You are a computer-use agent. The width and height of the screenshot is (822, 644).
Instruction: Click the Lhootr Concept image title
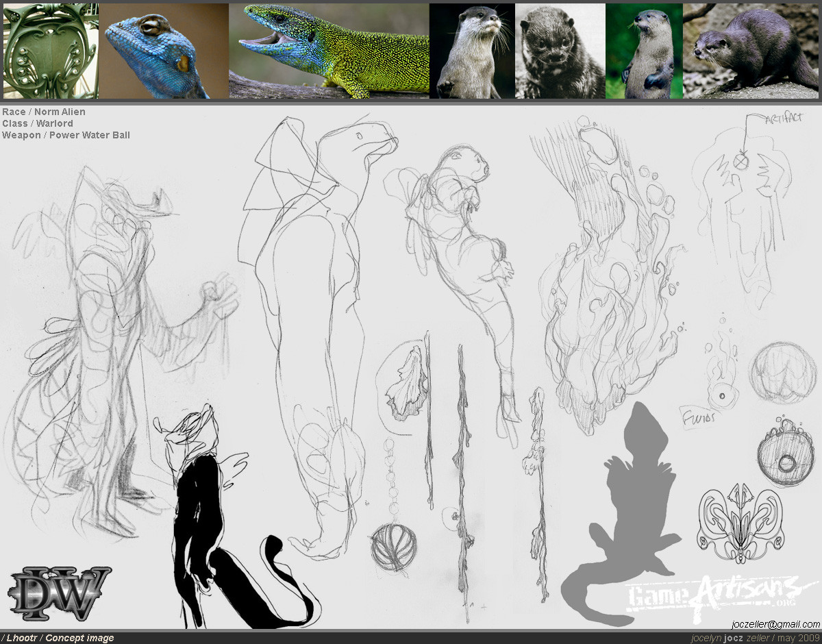[x=58, y=638]
